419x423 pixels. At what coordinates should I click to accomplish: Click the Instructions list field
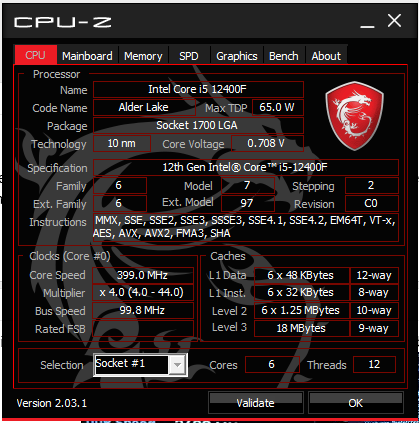246,227
